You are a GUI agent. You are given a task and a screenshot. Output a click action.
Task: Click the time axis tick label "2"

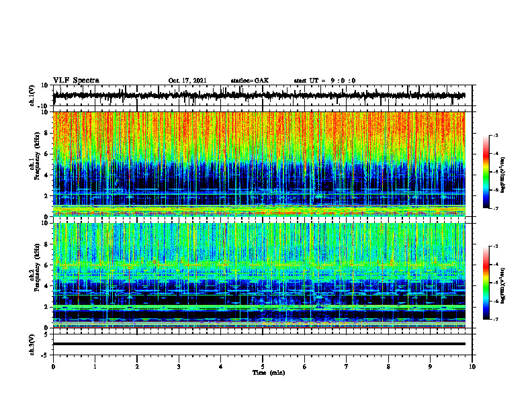pos(137,367)
